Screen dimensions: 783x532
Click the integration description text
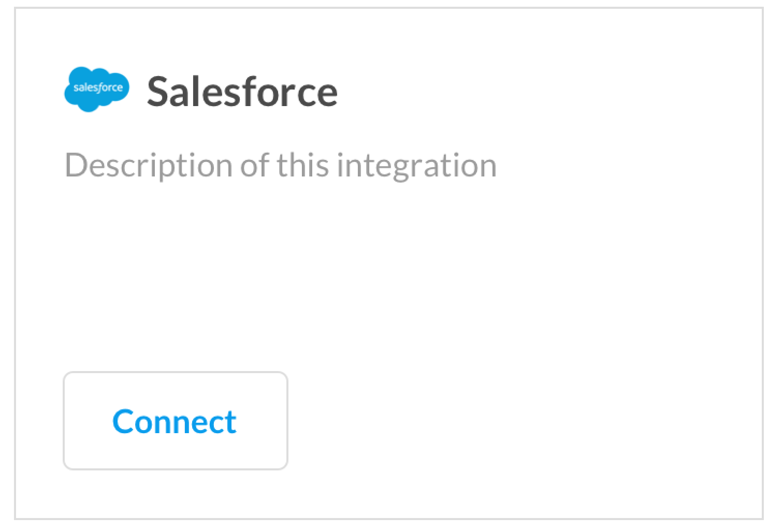[x=280, y=166]
